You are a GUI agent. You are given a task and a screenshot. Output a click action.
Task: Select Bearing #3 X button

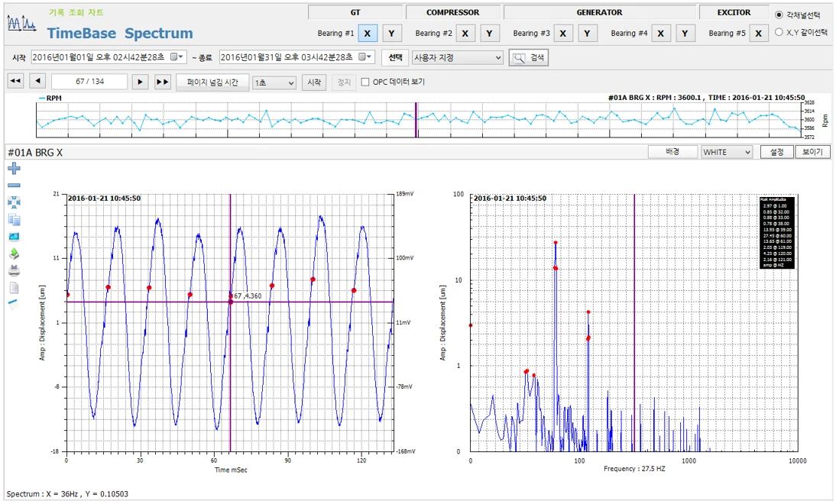[x=563, y=33]
